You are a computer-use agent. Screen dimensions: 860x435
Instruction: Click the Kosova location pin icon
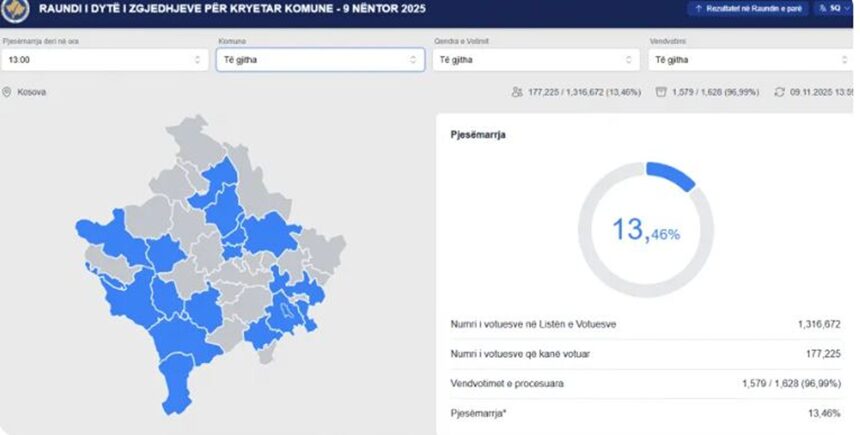pyautogui.click(x=8, y=92)
